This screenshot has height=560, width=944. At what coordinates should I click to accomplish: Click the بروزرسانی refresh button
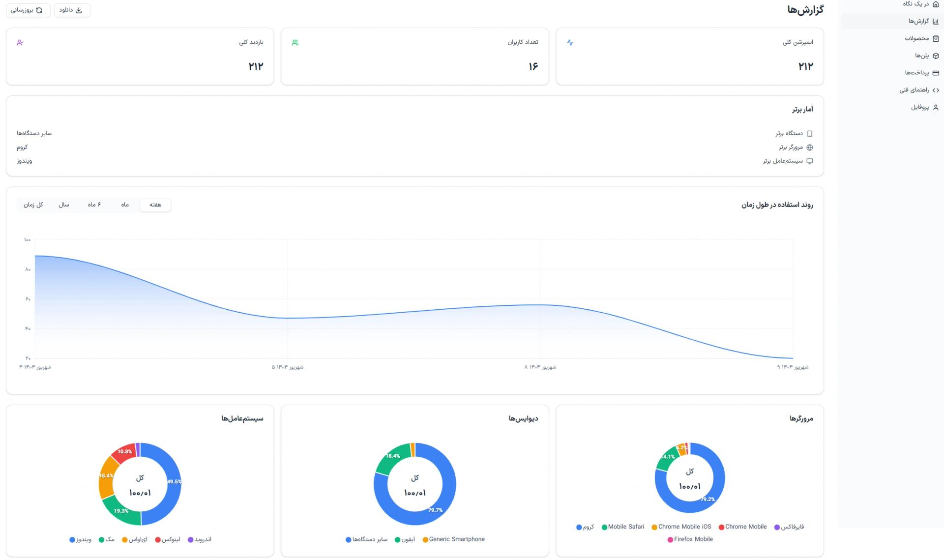pyautogui.click(x=28, y=10)
